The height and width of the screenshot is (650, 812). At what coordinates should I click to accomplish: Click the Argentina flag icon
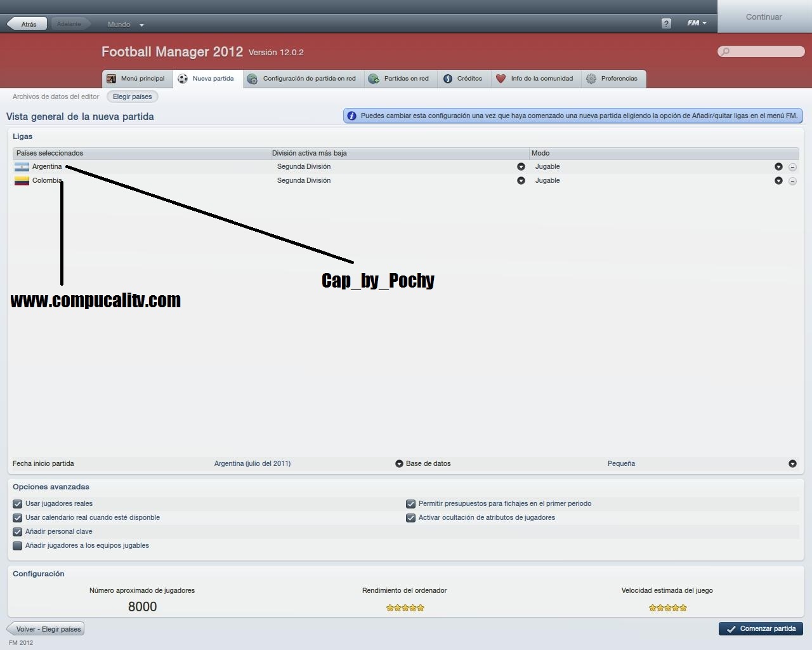pyautogui.click(x=22, y=166)
